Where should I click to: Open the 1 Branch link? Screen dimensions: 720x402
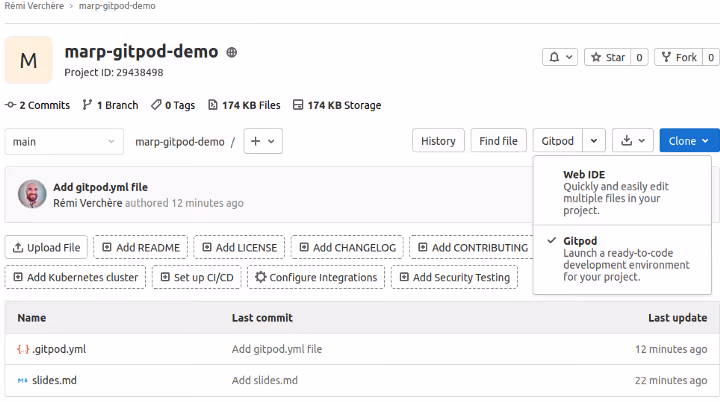click(x=110, y=105)
